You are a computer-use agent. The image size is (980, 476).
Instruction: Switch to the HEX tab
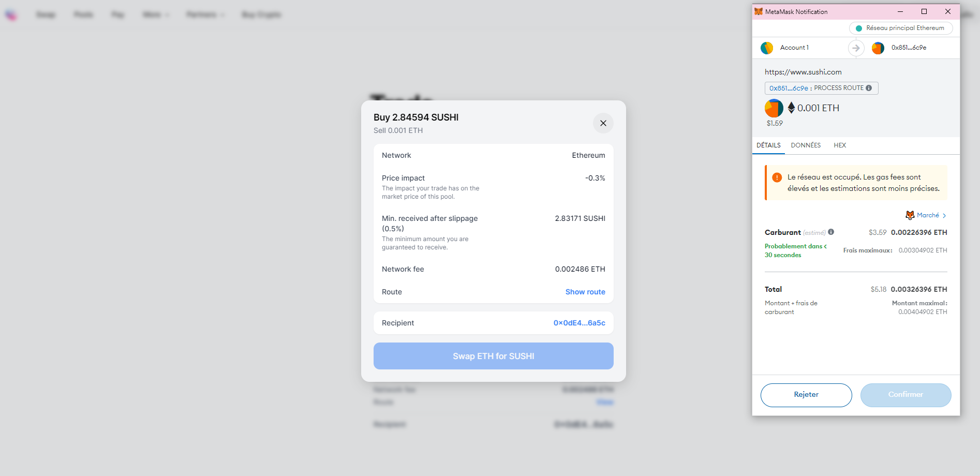(840, 145)
